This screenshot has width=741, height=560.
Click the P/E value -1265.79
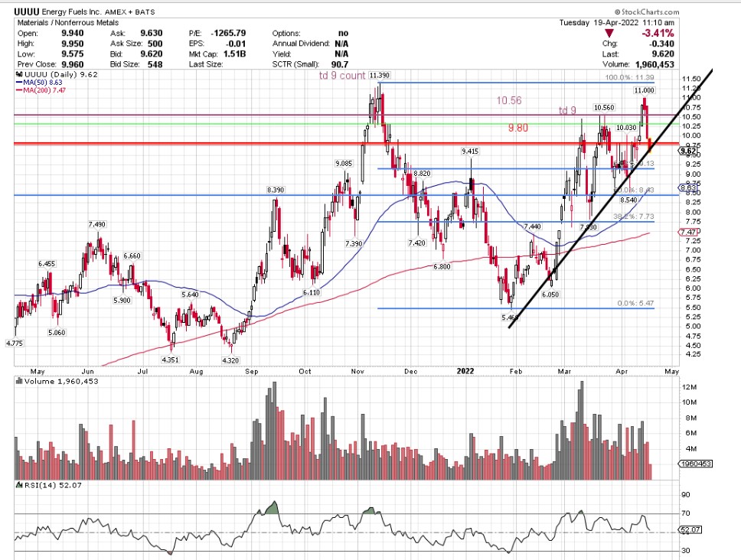coord(228,33)
